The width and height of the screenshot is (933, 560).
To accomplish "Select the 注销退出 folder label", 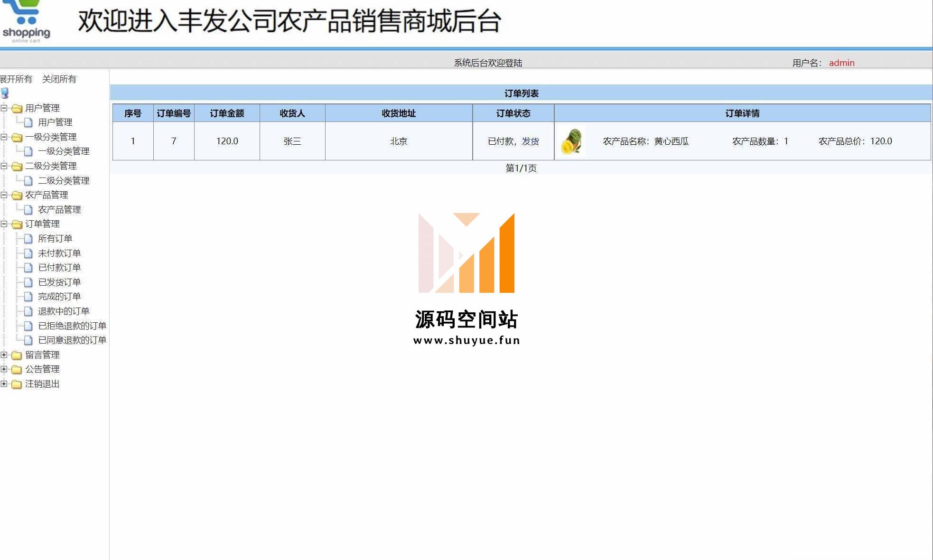I will coord(42,384).
